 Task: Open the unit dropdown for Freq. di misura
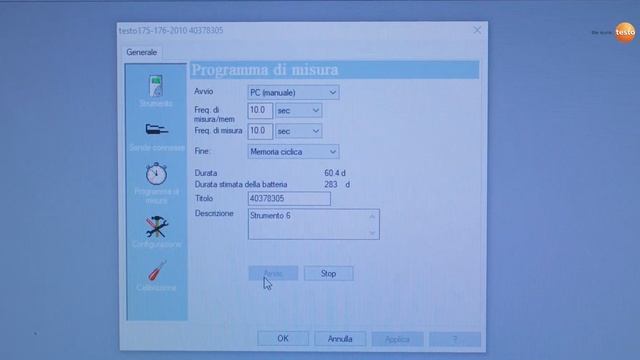pyautogui.click(x=298, y=131)
